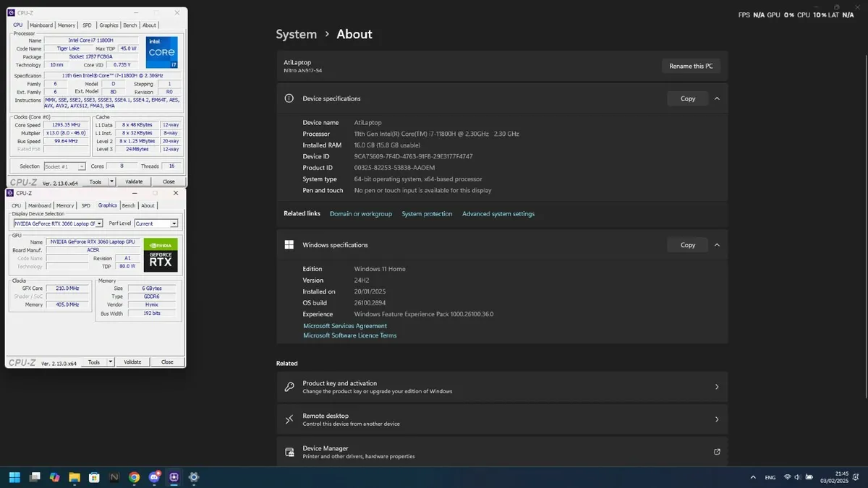Click the Windows logo beside Windows specifications
The width and height of the screenshot is (868, 488).
[289, 244]
